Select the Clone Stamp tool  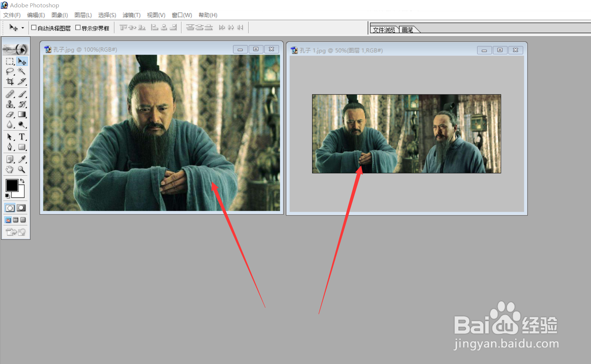coord(10,104)
